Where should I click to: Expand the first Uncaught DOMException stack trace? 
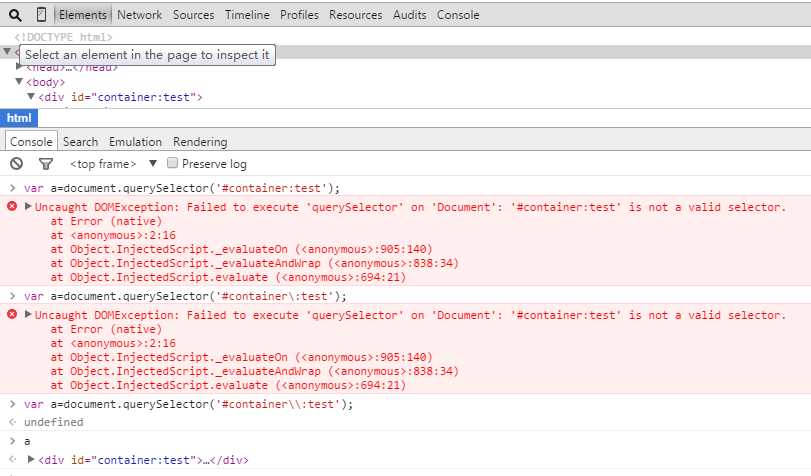tap(28, 206)
